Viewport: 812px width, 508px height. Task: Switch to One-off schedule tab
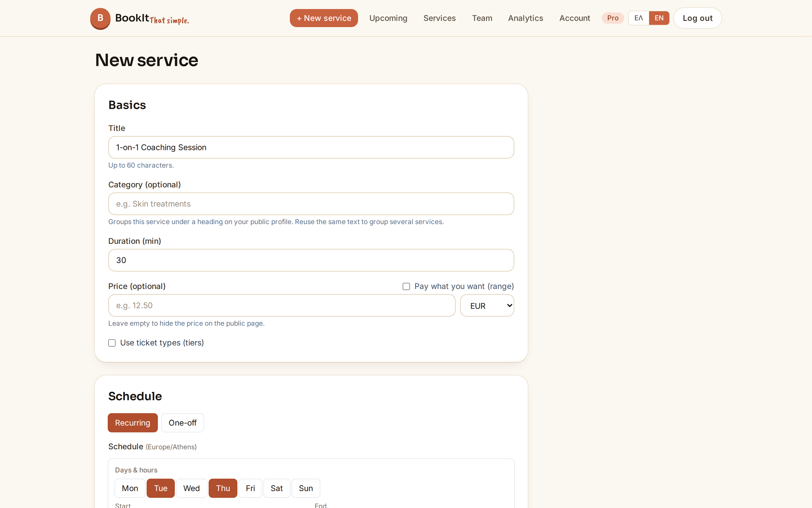click(x=182, y=423)
